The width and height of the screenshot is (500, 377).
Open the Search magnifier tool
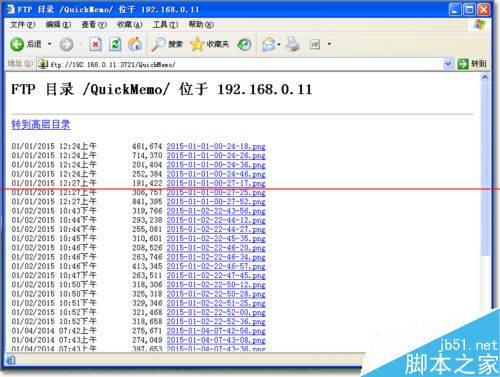click(x=158, y=44)
